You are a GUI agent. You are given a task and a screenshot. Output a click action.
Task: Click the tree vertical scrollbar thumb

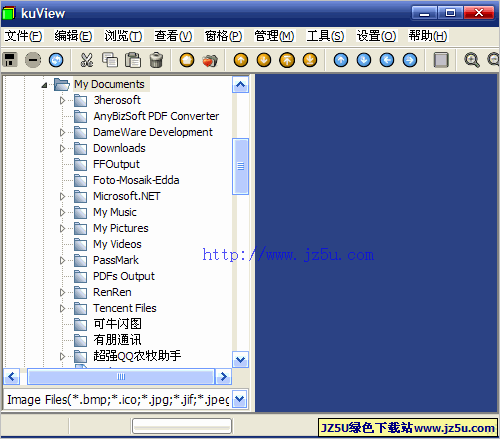point(240,166)
